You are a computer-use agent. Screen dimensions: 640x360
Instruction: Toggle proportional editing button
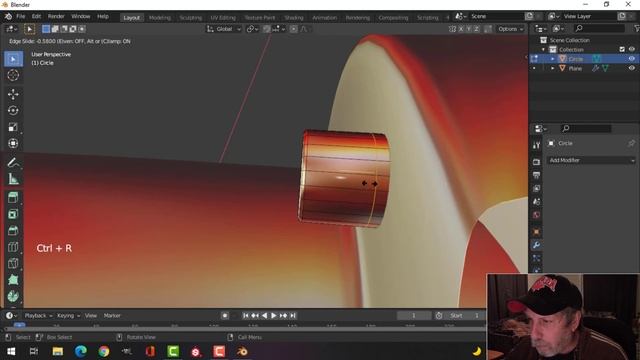click(293, 29)
